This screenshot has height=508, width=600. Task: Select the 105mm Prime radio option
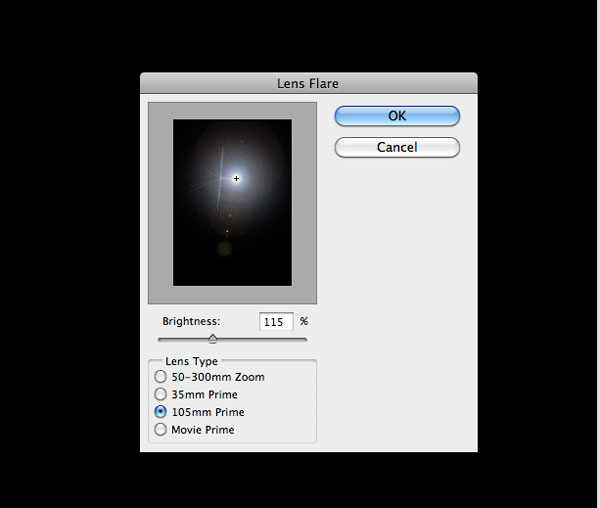(x=161, y=412)
